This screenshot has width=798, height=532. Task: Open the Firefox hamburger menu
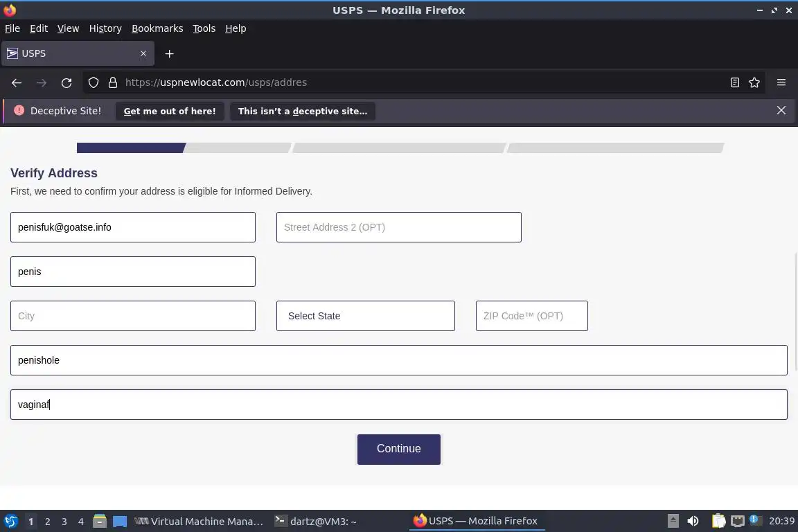click(781, 82)
